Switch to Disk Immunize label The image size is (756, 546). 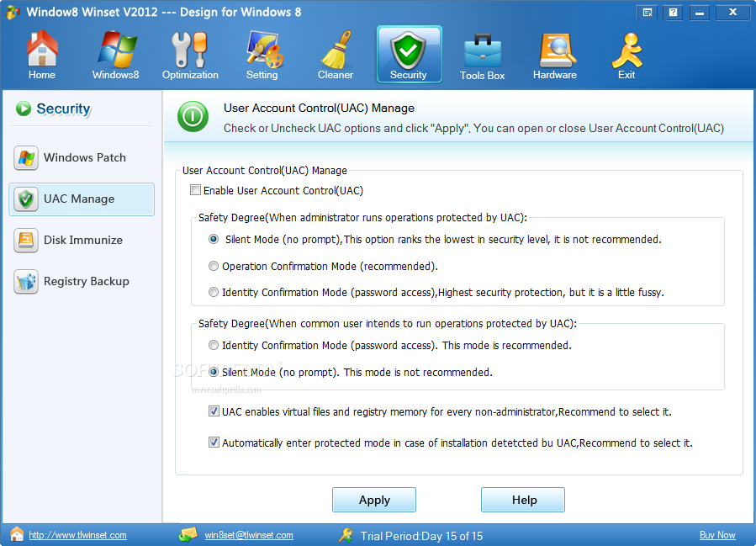[83, 241]
